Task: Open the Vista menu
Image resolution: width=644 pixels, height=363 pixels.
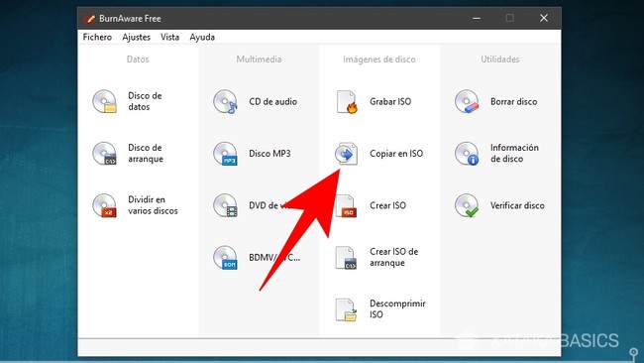Action: (x=170, y=37)
